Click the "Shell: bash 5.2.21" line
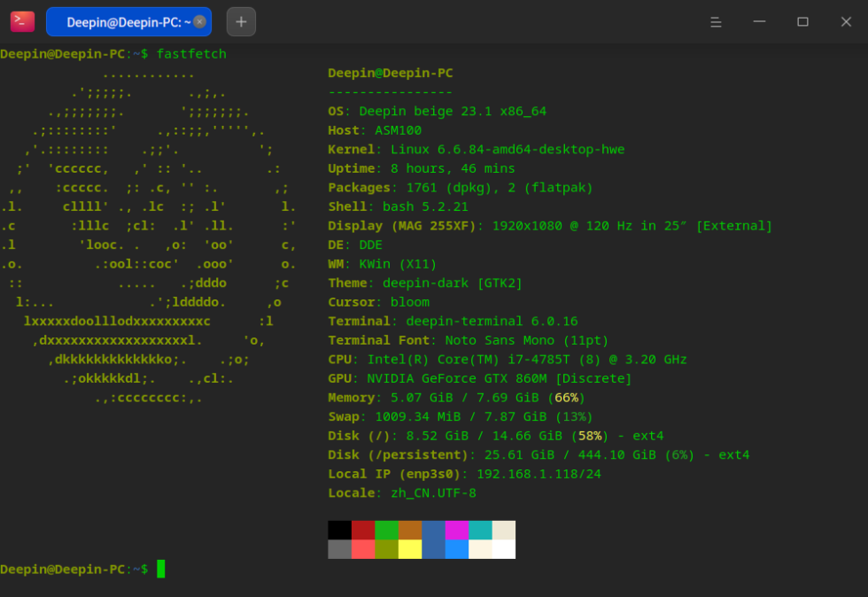868x597 pixels. [398, 206]
